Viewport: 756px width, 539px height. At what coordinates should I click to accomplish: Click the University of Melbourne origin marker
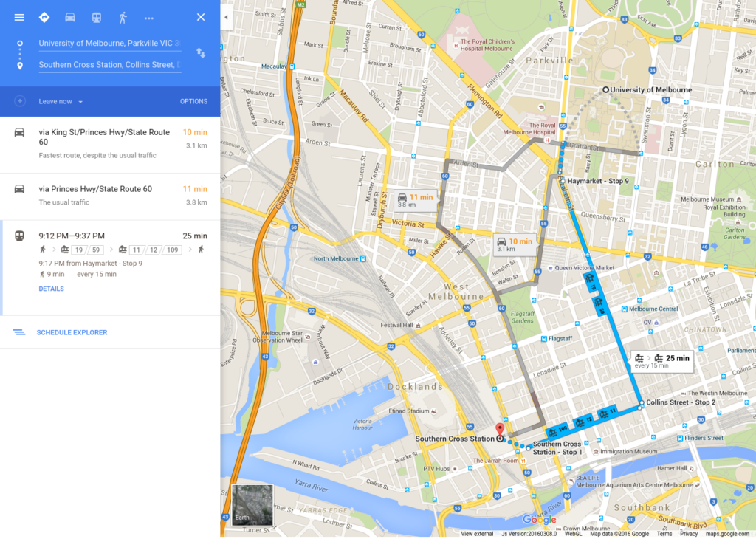(605, 89)
